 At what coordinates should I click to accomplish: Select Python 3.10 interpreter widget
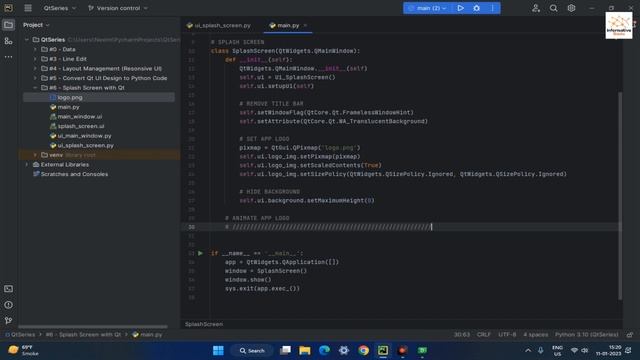(x=587, y=335)
